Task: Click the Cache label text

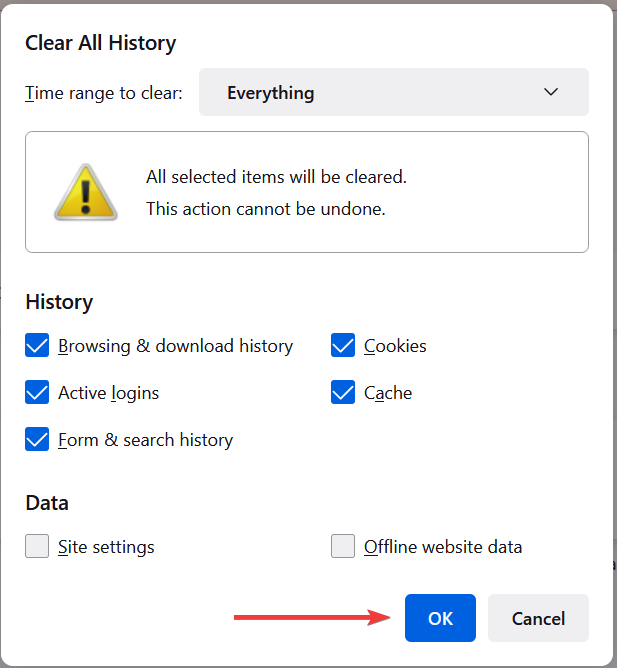Action: (x=388, y=393)
